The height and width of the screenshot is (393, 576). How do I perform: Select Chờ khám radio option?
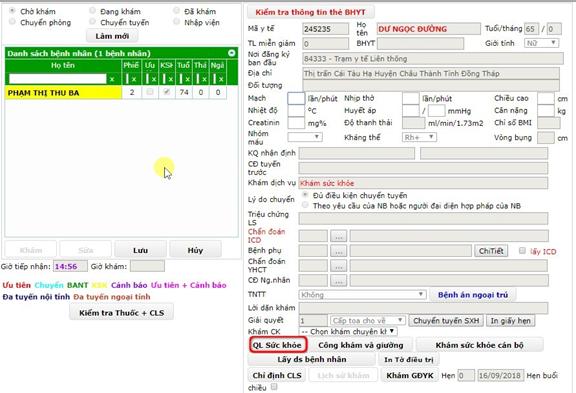click(12, 11)
